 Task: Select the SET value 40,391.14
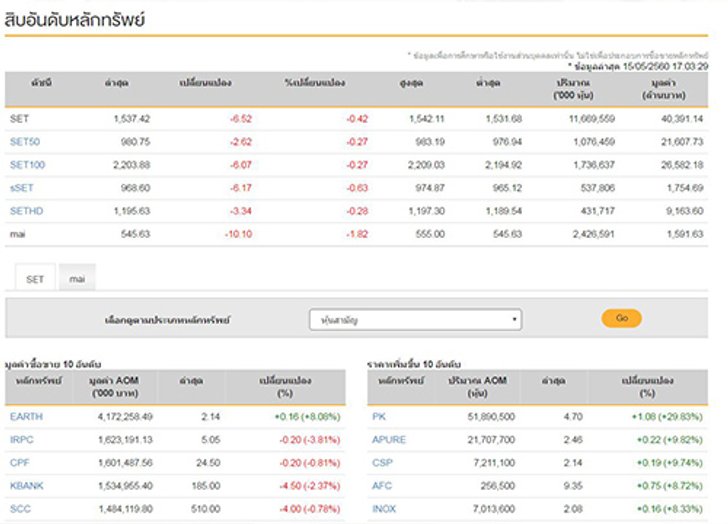pyautogui.click(x=682, y=119)
